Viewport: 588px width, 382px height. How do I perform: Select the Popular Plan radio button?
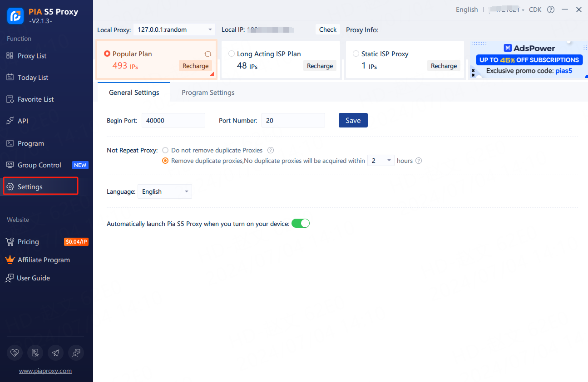click(x=107, y=54)
